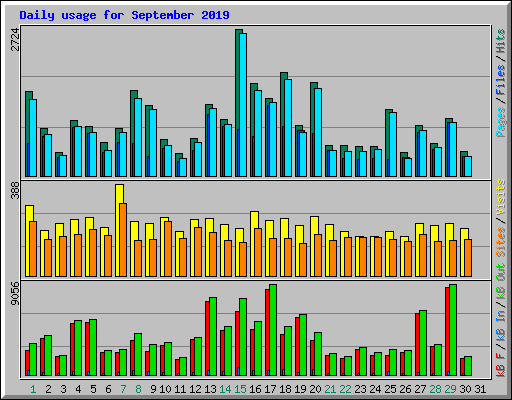Click the day label 25 on the axis
Viewport: 512px width, 400px height.
[x=390, y=389]
